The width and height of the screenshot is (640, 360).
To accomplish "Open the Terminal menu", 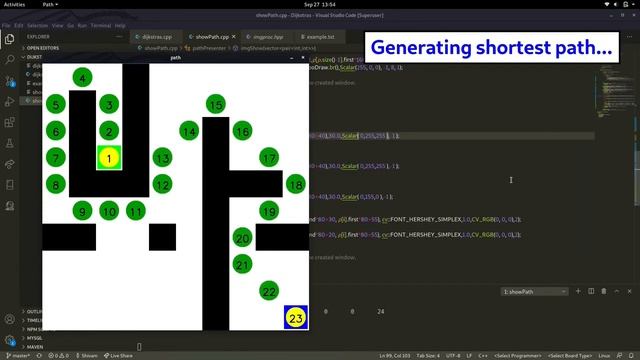I will tap(101, 25).
